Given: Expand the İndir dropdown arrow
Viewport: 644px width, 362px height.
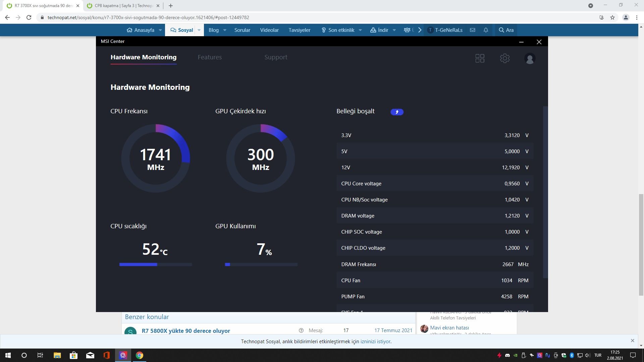Looking at the screenshot, I should (x=394, y=30).
